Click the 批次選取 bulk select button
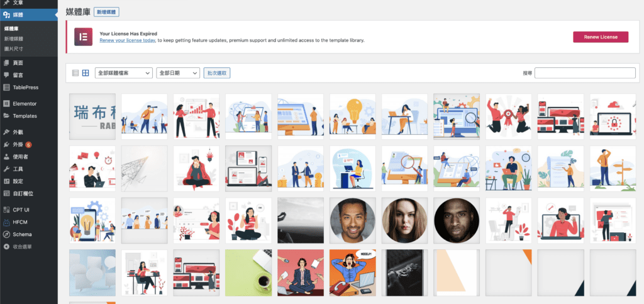Screen dimensions: 644x304 pyautogui.click(x=217, y=73)
